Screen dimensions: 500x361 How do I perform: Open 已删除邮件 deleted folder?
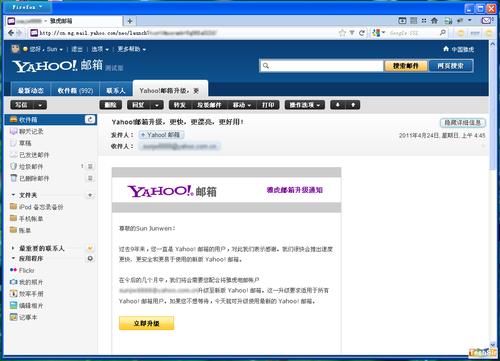click(x=34, y=178)
